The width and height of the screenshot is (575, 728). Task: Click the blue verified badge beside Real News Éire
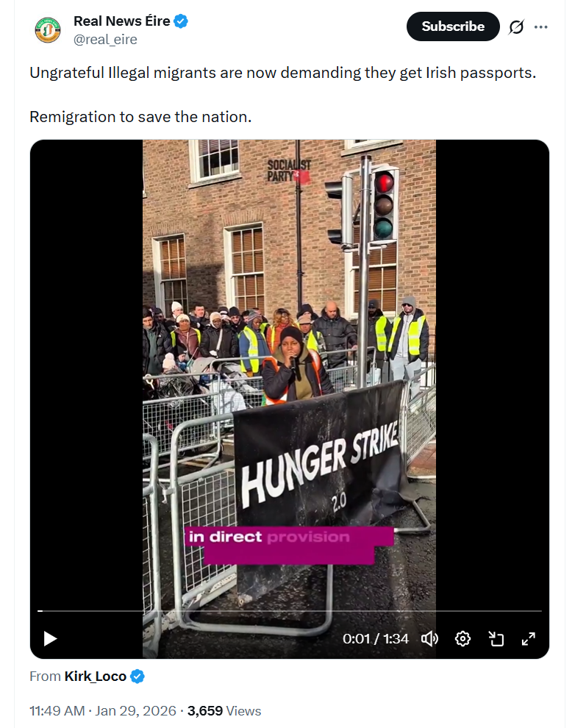pyautogui.click(x=181, y=21)
